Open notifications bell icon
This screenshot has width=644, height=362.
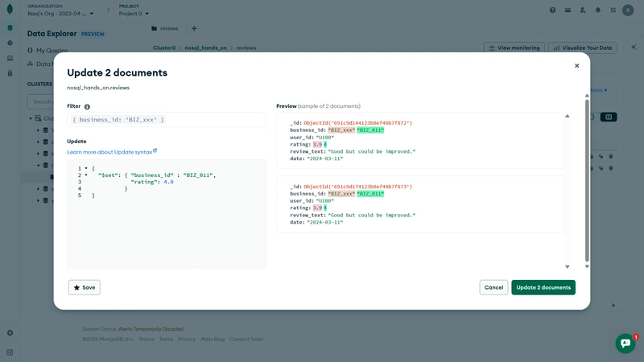(598, 10)
